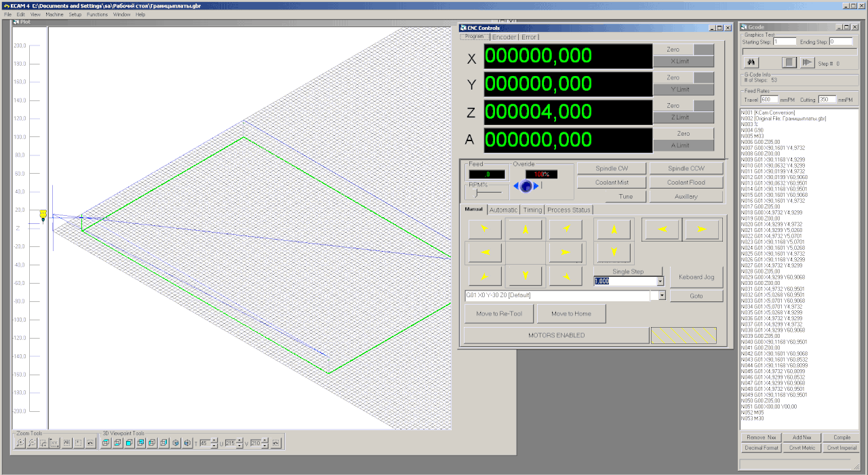Click the right arrow in the horizontal jog pair
The width and height of the screenshot is (868, 475).
pyautogui.click(x=701, y=229)
